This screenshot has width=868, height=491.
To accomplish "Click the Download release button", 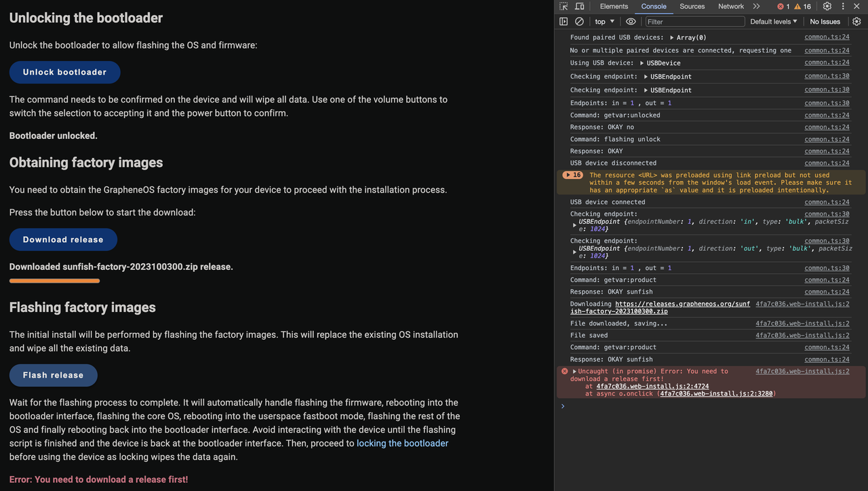I will coord(63,239).
